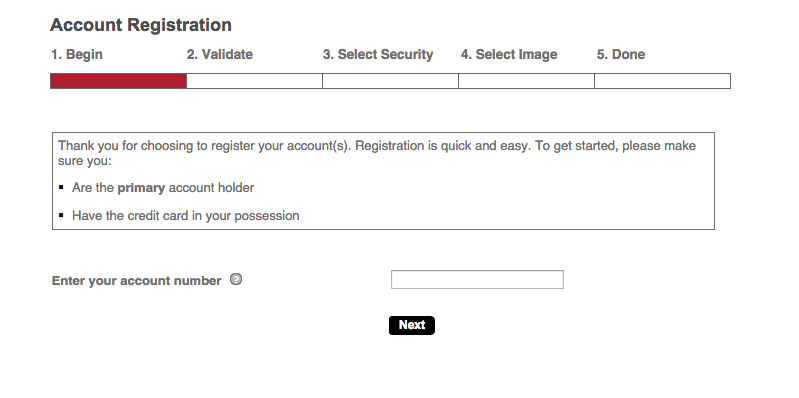Click the help icon beside account number
This screenshot has height=398, width=799.
tap(236, 279)
